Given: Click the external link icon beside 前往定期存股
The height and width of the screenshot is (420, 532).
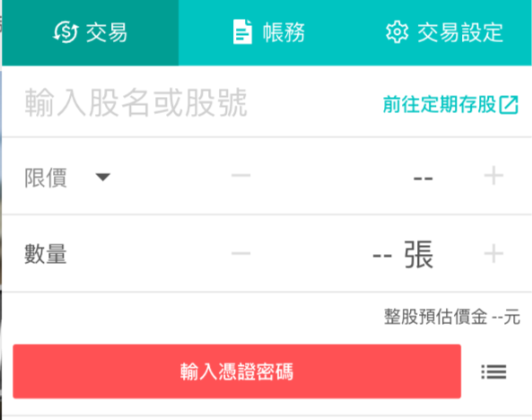Looking at the screenshot, I should (x=509, y=105).
